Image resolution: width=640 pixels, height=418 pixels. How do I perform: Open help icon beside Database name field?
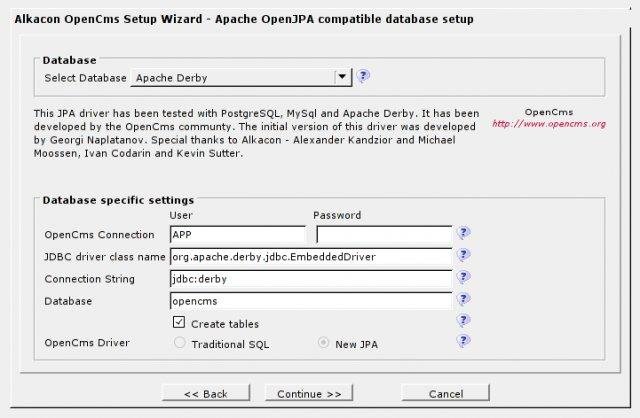[x=463, y=299]
